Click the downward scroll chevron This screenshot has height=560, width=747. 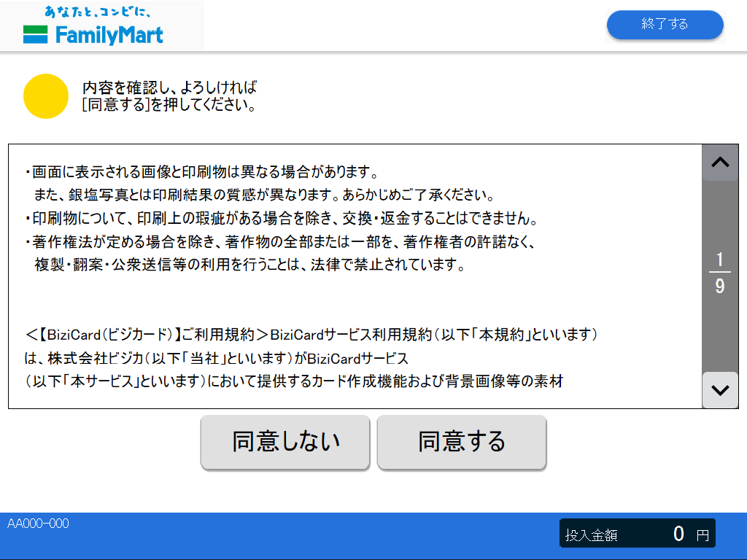pos(719,391)
